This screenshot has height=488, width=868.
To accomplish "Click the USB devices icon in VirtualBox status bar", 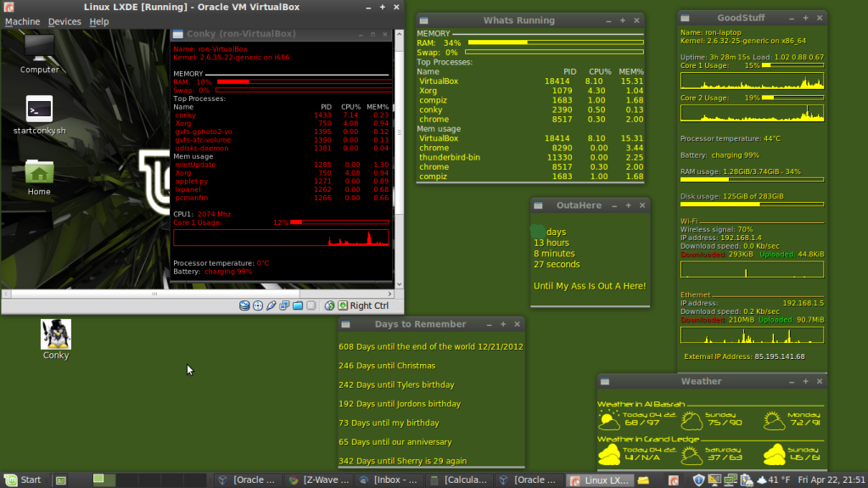I will [272, 306].
